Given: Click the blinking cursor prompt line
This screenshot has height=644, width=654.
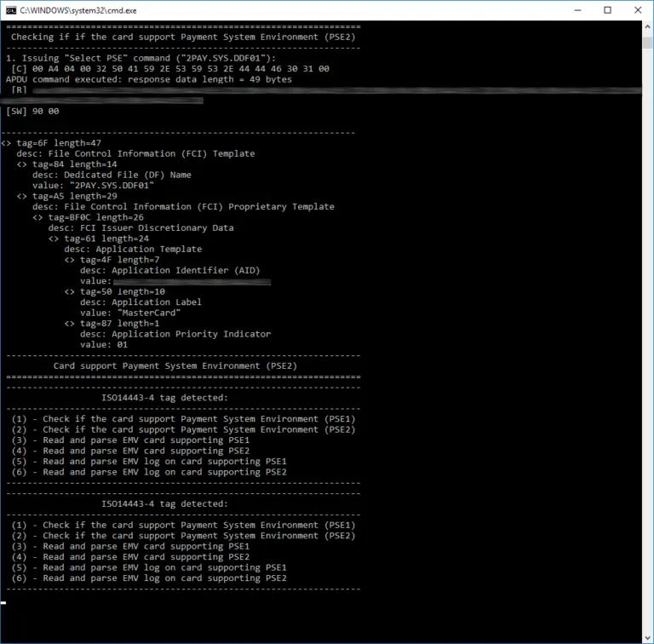Looking at the screenshot, I should tap(3, 603).
